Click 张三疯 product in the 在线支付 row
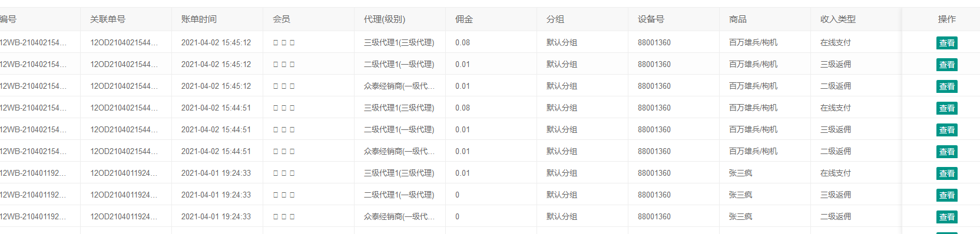Screen dimensions: 980x234 [x=740, y=173]
